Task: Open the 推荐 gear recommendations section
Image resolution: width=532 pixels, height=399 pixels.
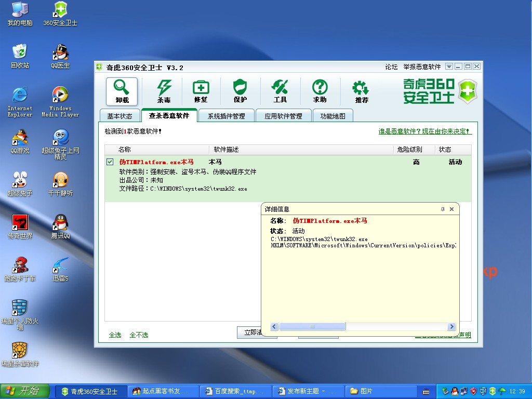Action: pyautogui.click(x=362, y=91)
